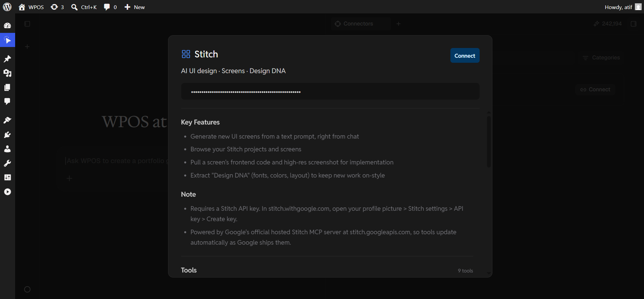Open the Tools wrench icon
Image resolution: width=644 pixels, height=299 pixels.
pyautogui.click(x=7, y=163)
